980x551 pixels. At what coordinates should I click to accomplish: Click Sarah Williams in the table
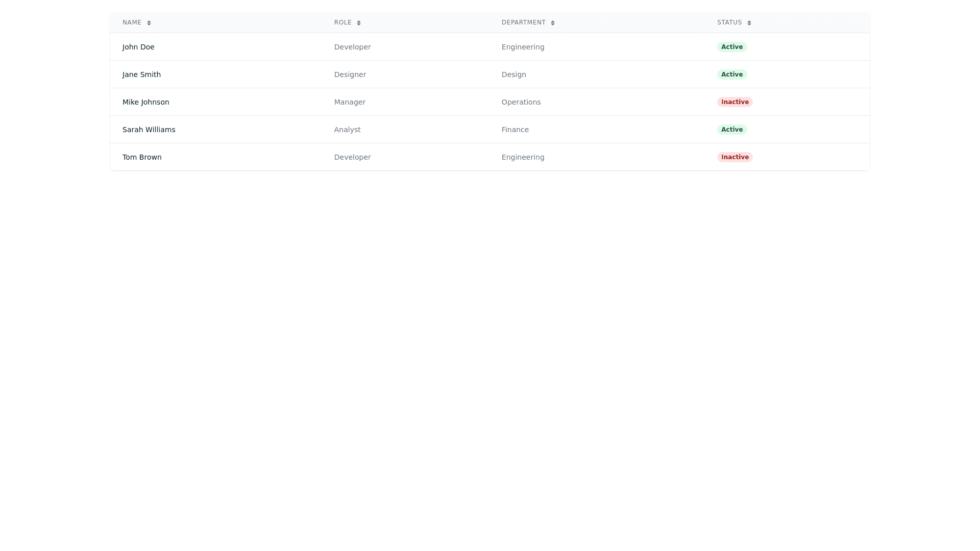coord(149,130)
